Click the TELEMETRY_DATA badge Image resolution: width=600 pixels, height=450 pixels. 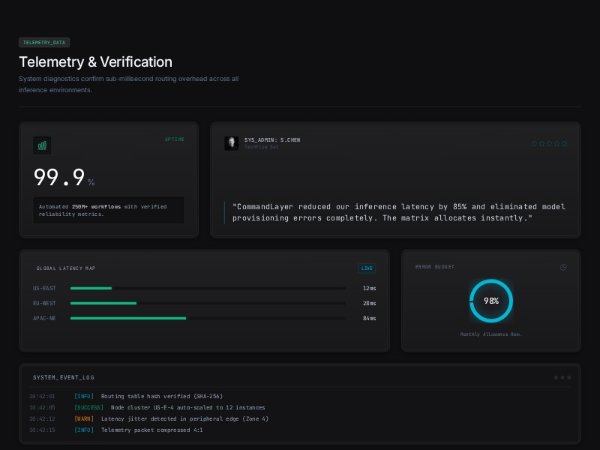(44, 42)
